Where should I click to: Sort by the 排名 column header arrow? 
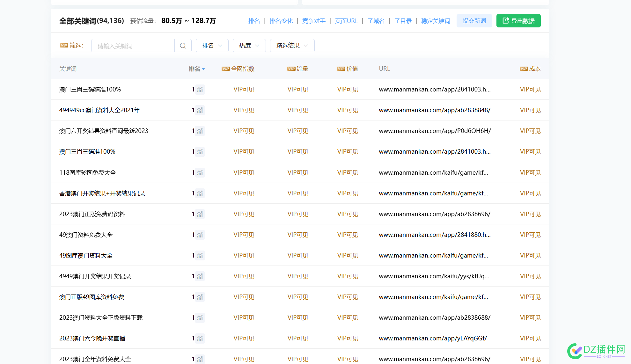tap(203, 69)
